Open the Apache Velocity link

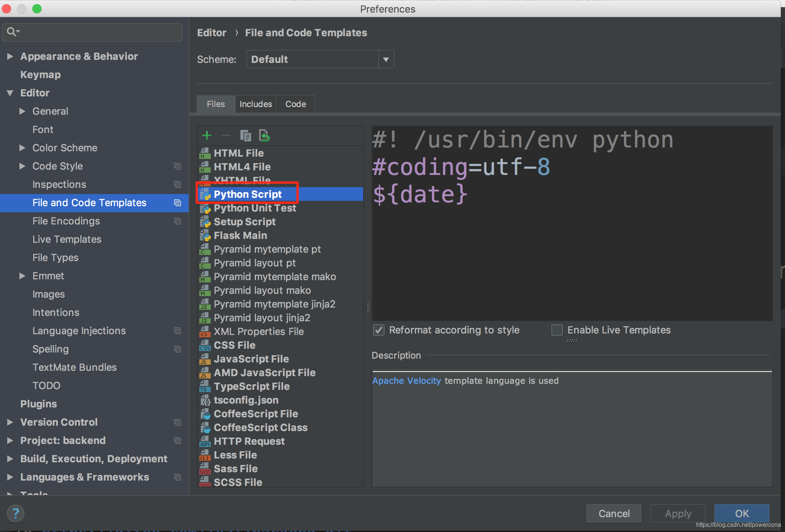click(406, 381)
